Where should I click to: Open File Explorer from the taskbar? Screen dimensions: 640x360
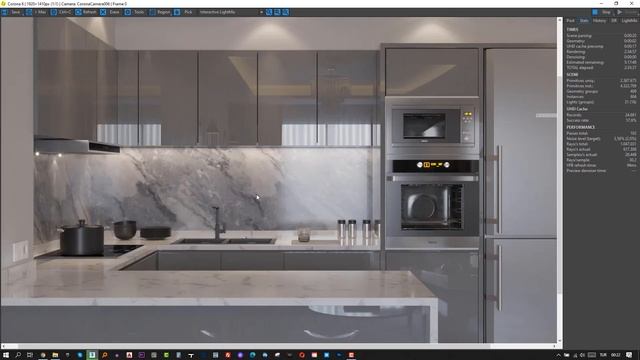55,355
